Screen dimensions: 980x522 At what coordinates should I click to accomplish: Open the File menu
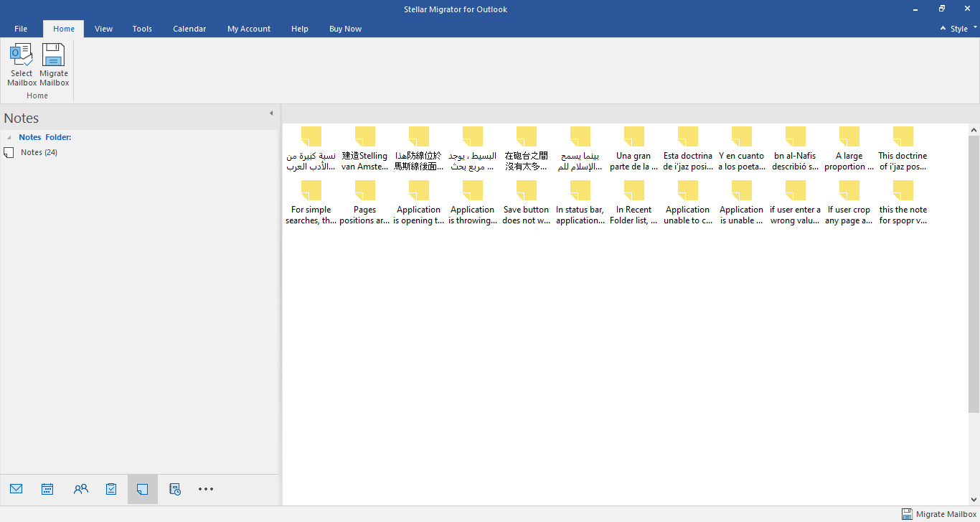(x=21, y=29)
